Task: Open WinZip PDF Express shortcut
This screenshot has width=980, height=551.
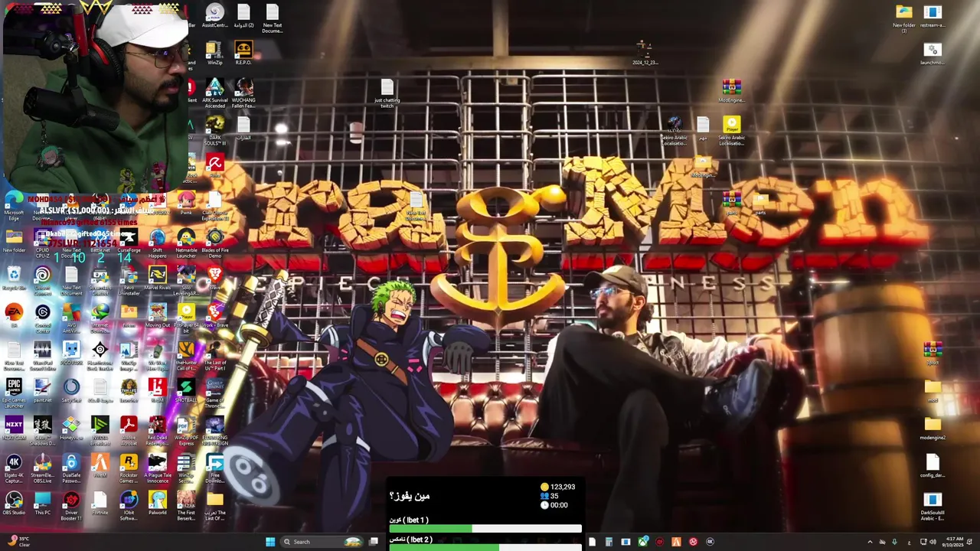Action: click(186, 431)
